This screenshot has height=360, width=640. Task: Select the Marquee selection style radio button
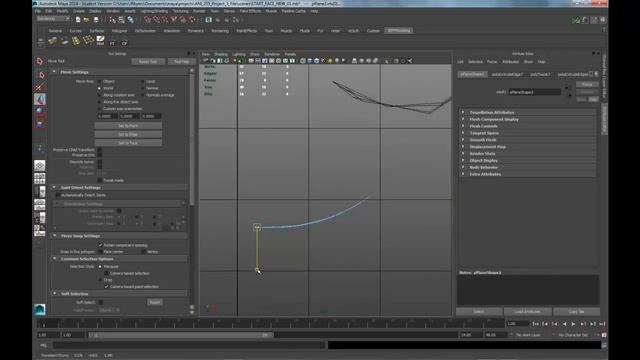pos(100,267)
